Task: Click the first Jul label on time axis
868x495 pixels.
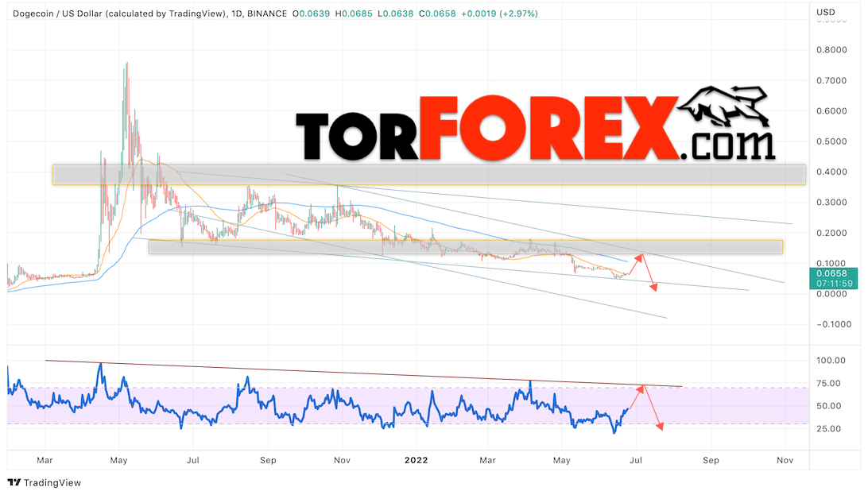Action: pos(192,460)
